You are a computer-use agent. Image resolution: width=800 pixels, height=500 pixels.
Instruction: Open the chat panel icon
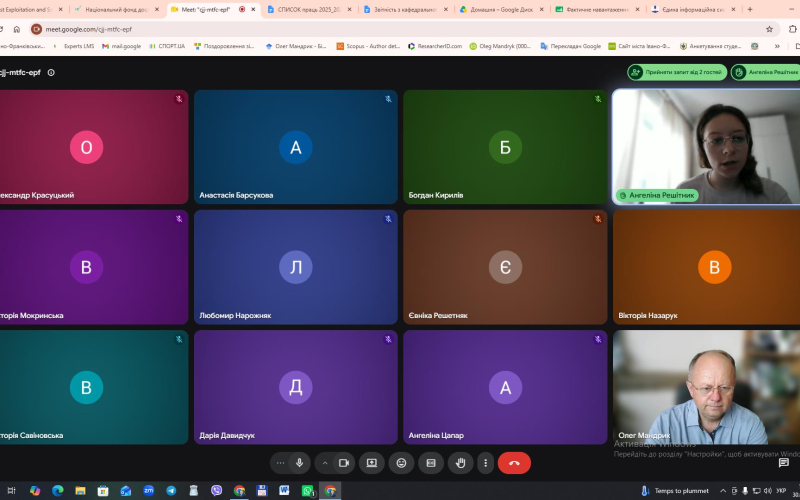[x=783, y=463]
